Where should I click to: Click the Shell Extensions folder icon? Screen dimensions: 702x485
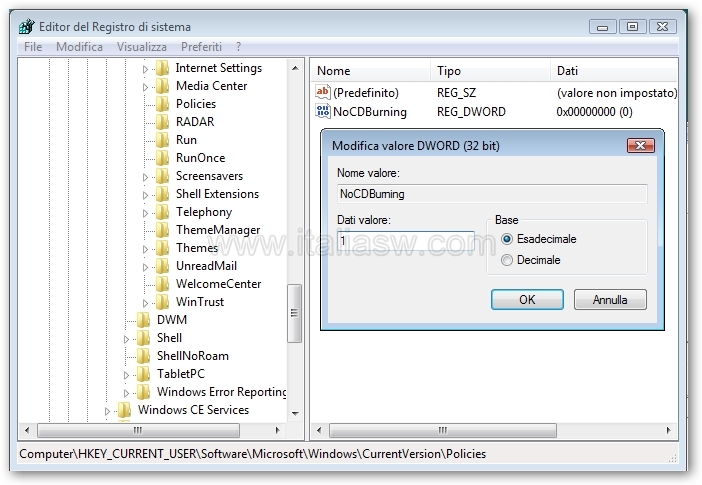click(163, 194)
